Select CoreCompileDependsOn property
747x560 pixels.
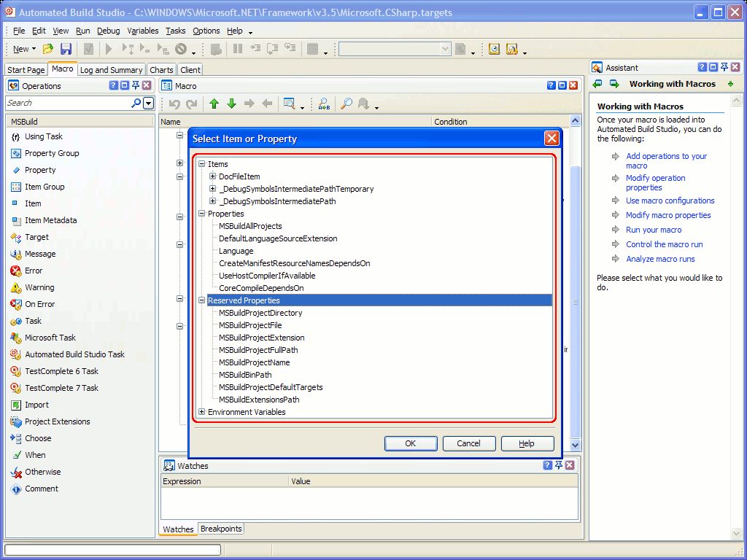[x=261, y=288]
